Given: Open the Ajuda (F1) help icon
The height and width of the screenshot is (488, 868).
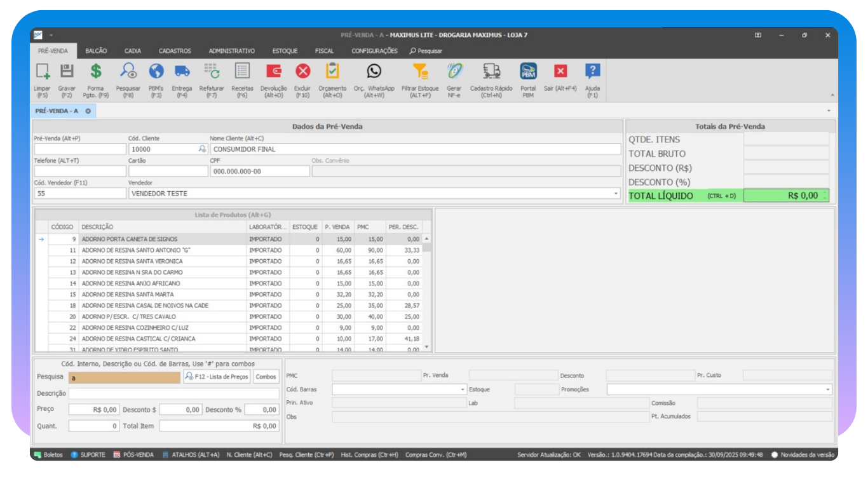Looking at the screenshot, I should (x=592, y=72).
